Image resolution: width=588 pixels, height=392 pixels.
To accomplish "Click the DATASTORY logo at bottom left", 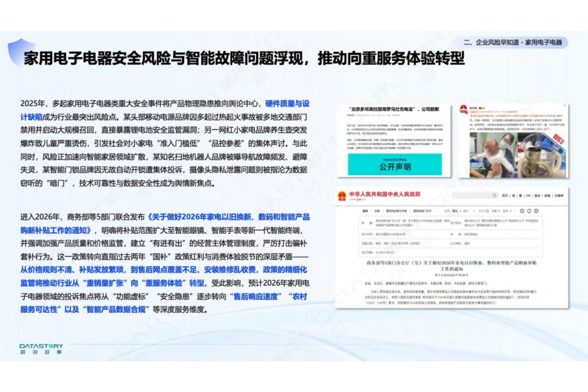I will click(41, 348).
